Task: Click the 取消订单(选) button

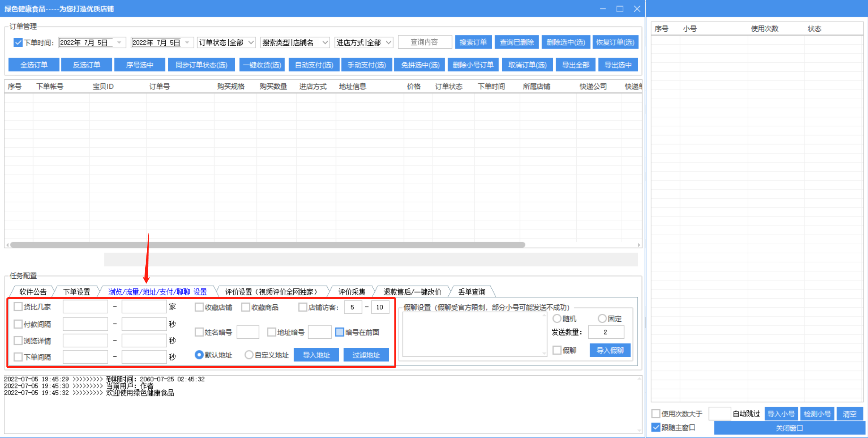Action: coord(527,65)
